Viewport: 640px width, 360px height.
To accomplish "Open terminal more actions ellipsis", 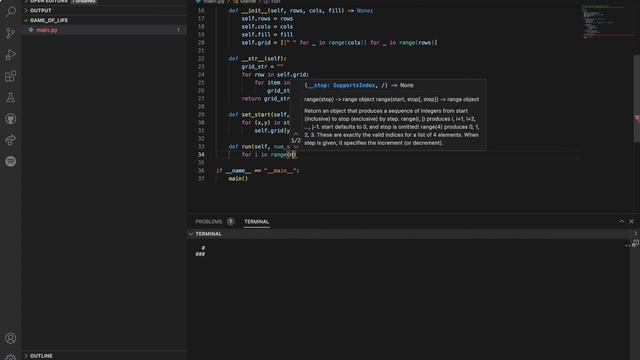I will tap(628, 246).
